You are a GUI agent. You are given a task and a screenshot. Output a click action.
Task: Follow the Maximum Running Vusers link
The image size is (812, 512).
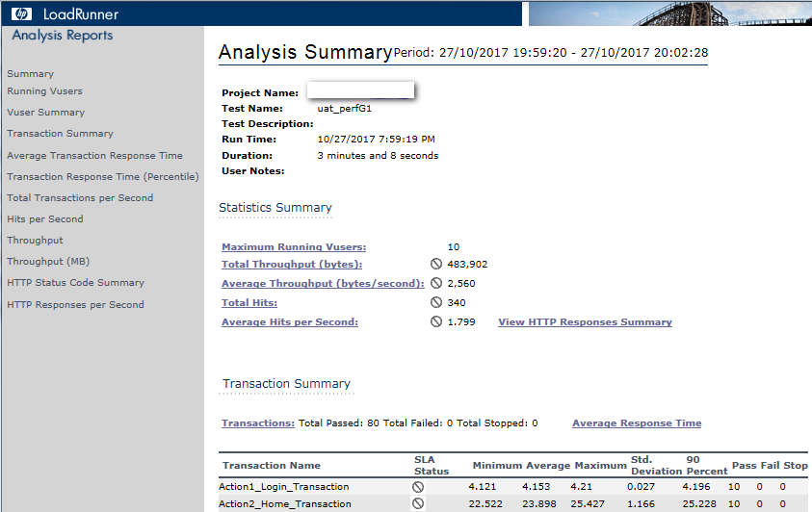pos(294,246)
